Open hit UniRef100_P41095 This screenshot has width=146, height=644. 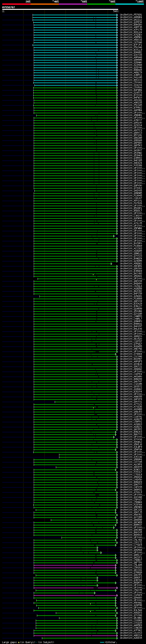[x=131, y=78]
